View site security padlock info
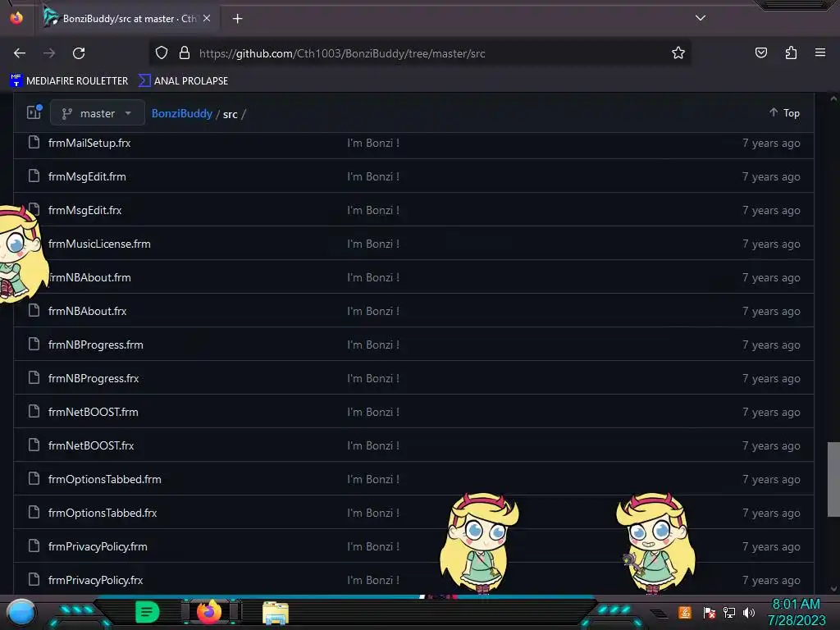This screenshot has height=630, width=840. [185, 53]
